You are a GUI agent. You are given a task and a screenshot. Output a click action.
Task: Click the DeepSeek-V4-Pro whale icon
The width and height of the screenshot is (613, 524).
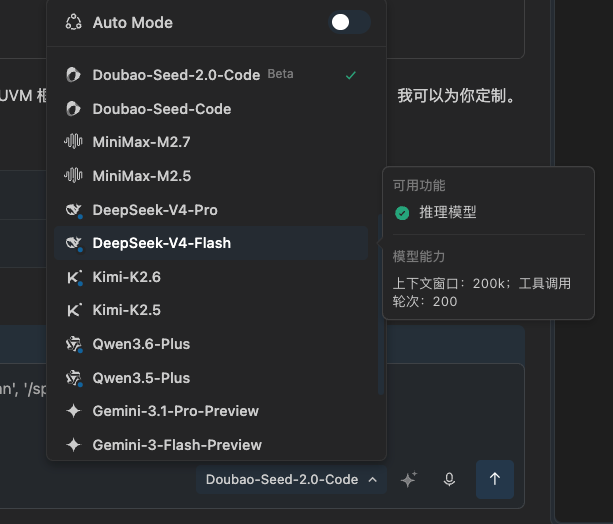pos(74,210)
